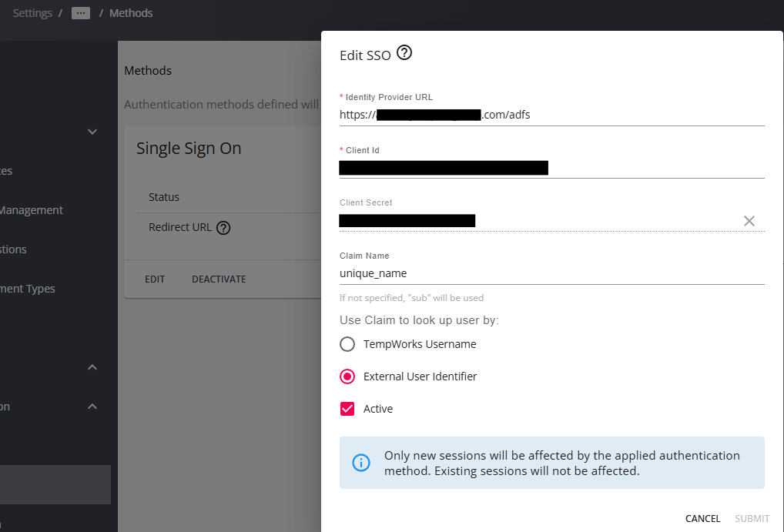
Task: Select External User Identifier radio option
Action: [347, 376]
